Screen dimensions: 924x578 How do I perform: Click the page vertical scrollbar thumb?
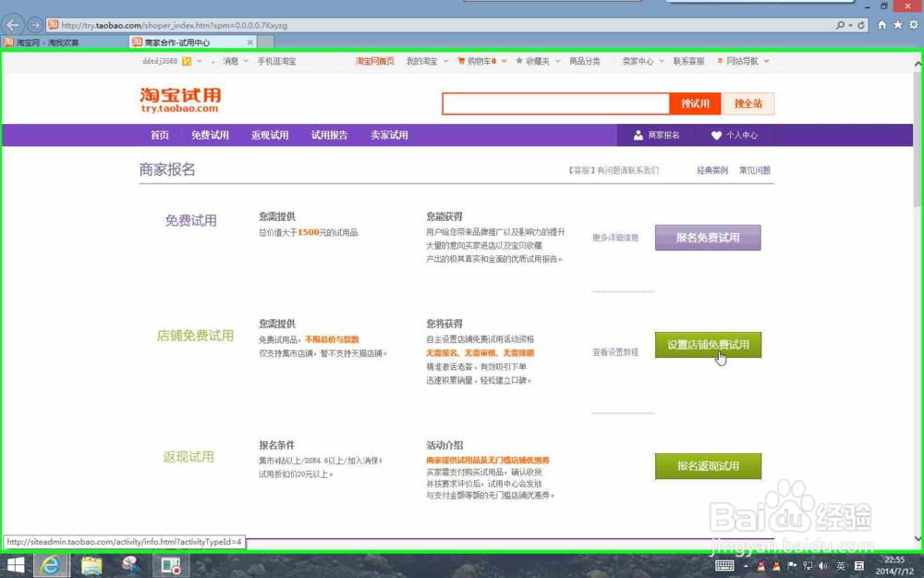pos(918,139)
